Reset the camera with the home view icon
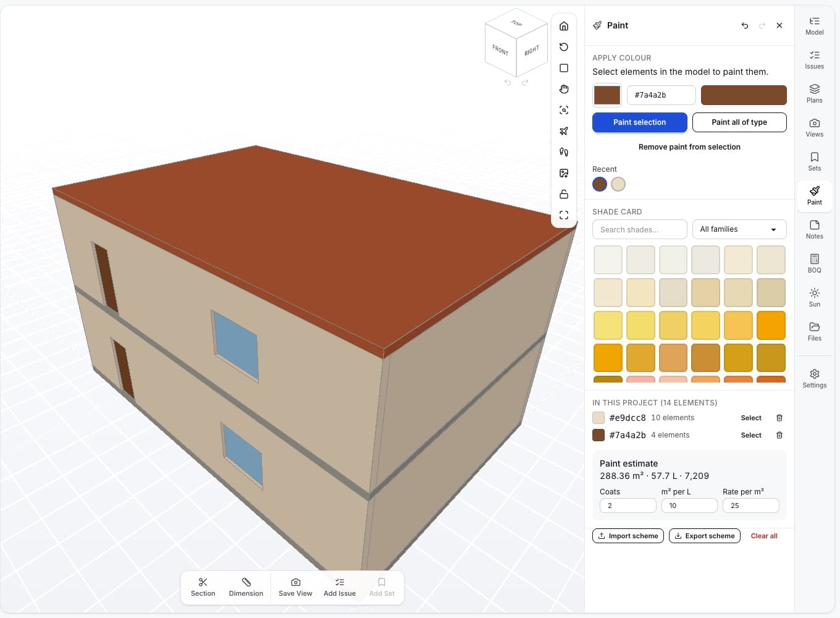The image size is (840, 618). click(x=563, y=26)
